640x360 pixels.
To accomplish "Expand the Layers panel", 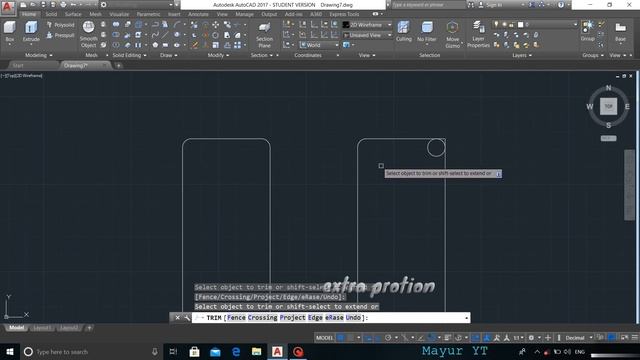I will coord(522,55).
